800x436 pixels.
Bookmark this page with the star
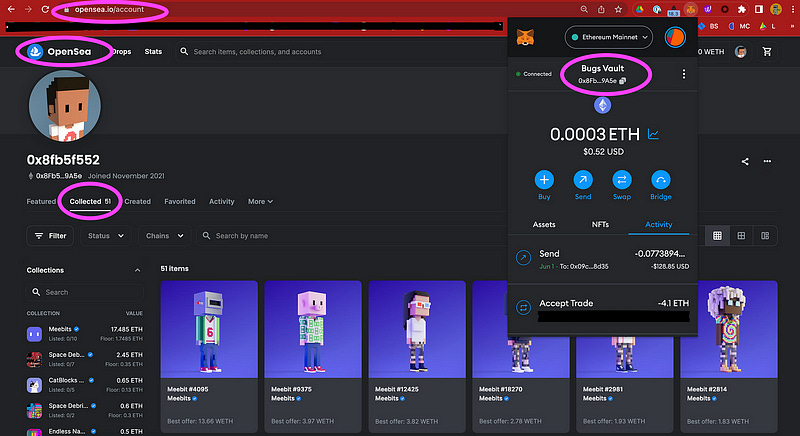tap(618, 9)
